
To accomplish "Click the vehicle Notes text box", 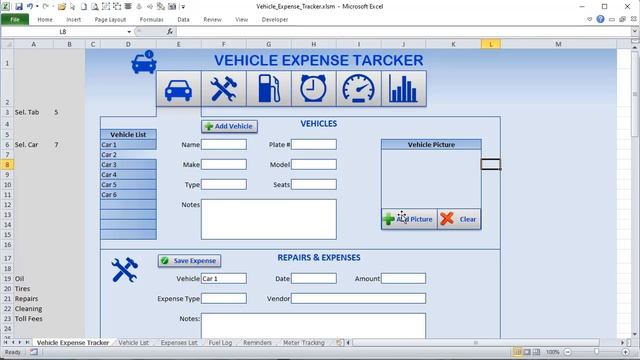I will coord(269,219).
